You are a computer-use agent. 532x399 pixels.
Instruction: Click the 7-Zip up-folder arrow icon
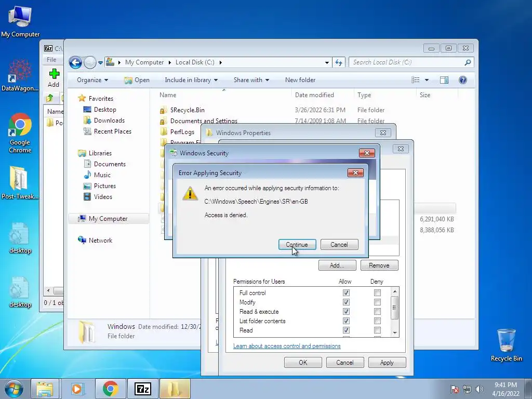click(x=49, y=98)
